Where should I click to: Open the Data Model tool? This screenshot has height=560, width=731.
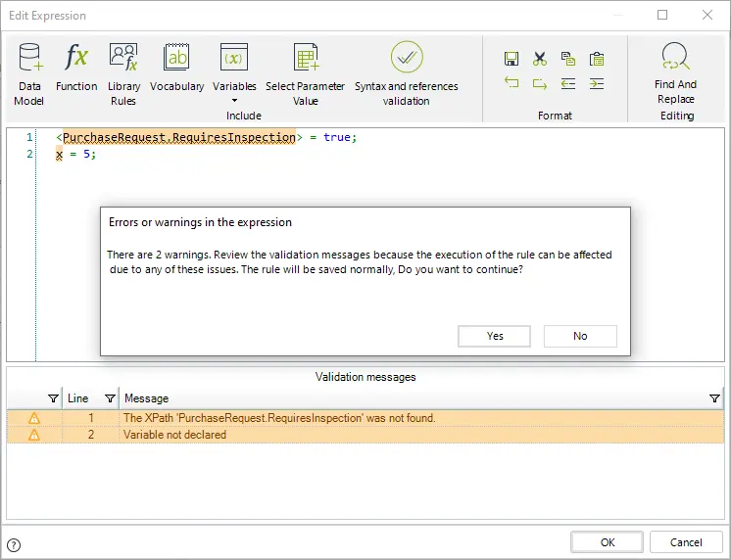29,74
